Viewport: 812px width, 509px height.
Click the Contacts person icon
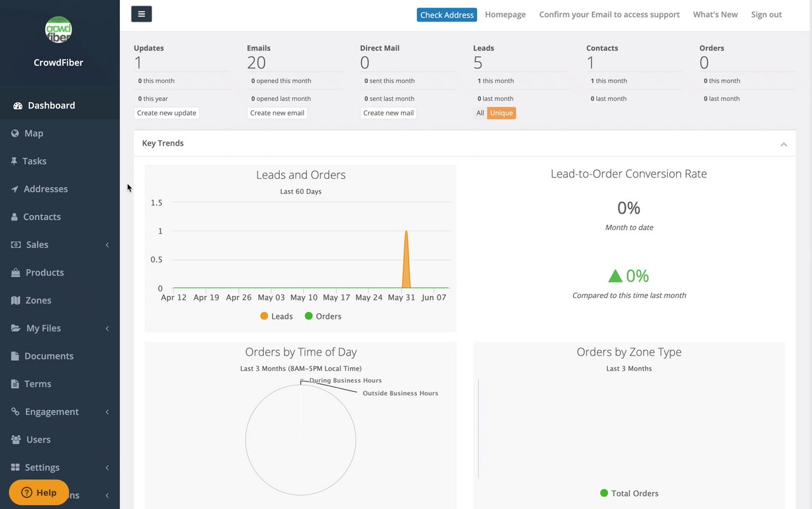15,217
